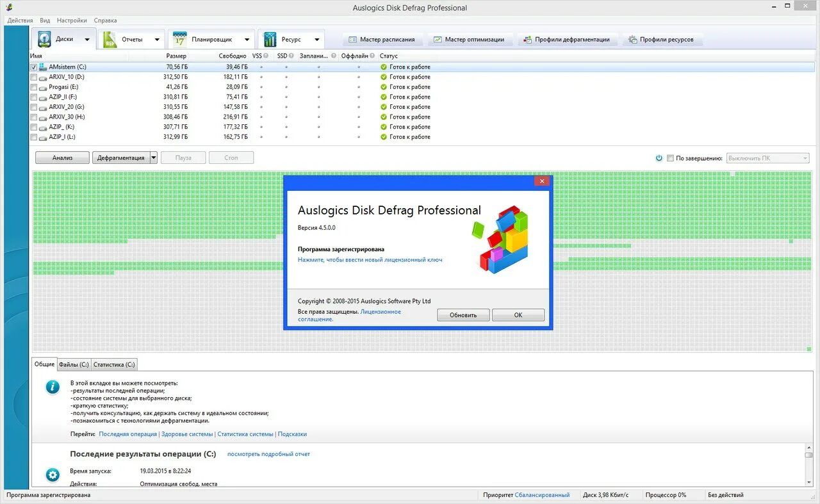Viewport: 820px width, 504px height.
Task: Click OK in the About dialog
Action: [518, 315]
